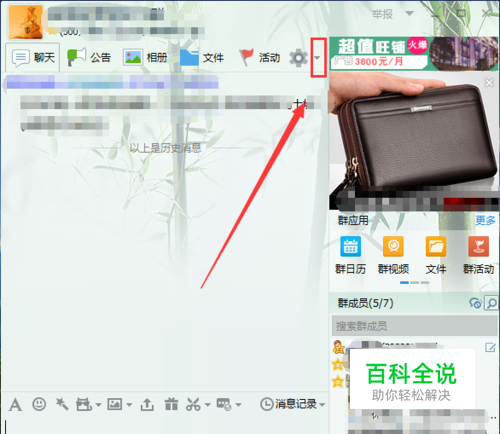Screen dimensions: 500x434
Task: Expand the screenshot options arrow
Action: pos(208,405)
